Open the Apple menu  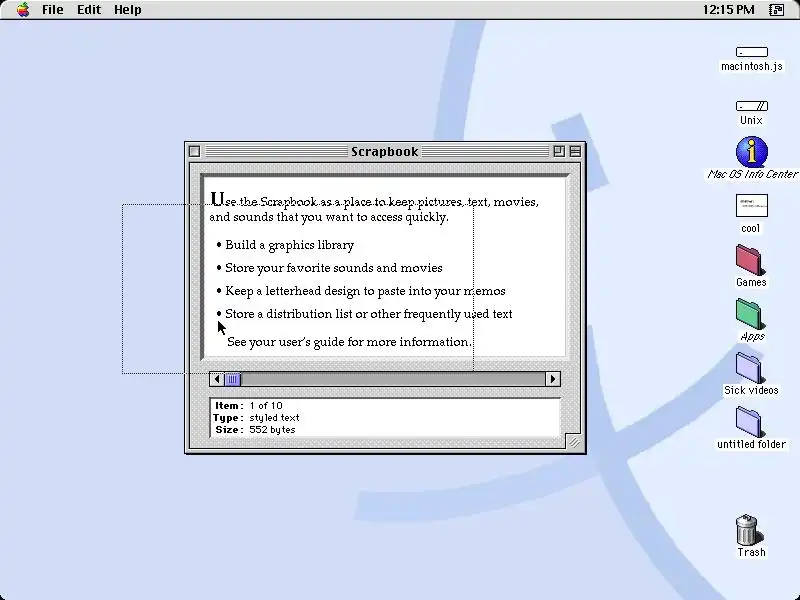pyautogui.click(x=23, y=9)
